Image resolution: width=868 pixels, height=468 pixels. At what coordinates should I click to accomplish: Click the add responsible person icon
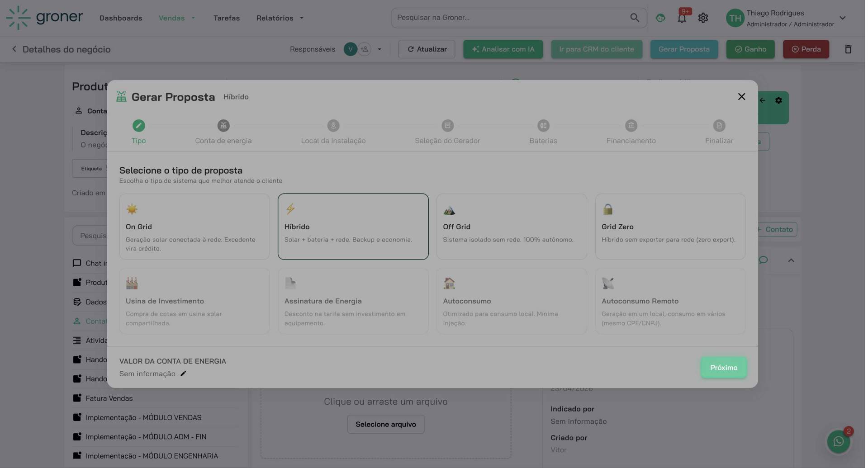(364, 49)
